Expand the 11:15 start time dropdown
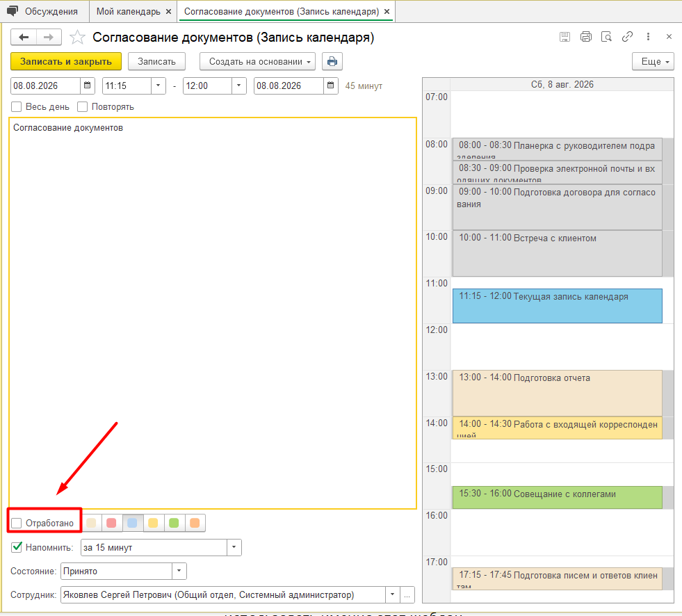 coord(159,86)
